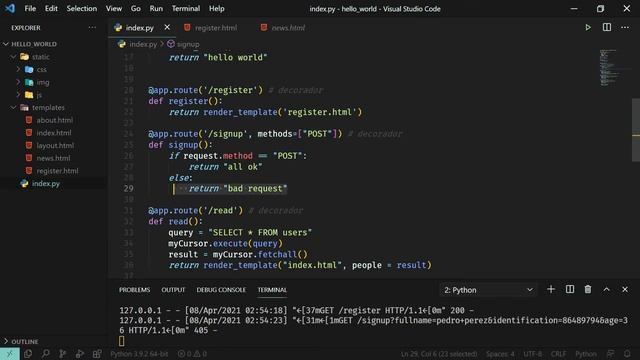
Task: Open the Extensions icon
Action: pos(97,354)
